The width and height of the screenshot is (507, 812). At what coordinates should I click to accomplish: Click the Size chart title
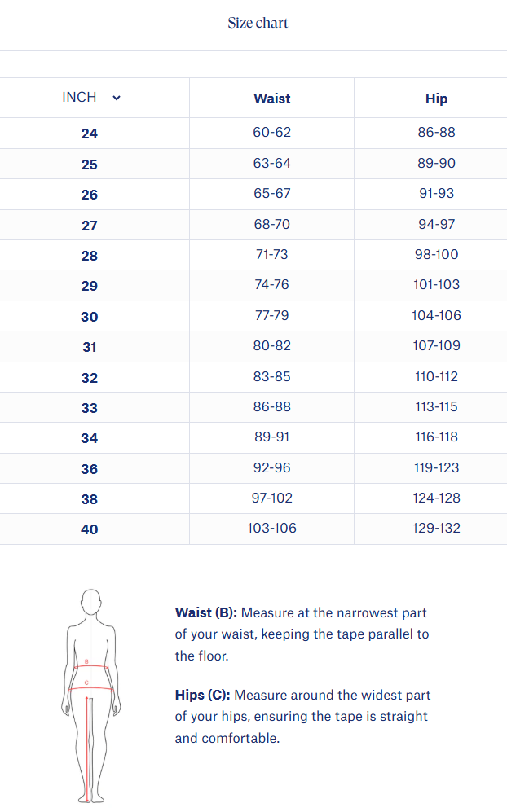[x=258, y=23]
